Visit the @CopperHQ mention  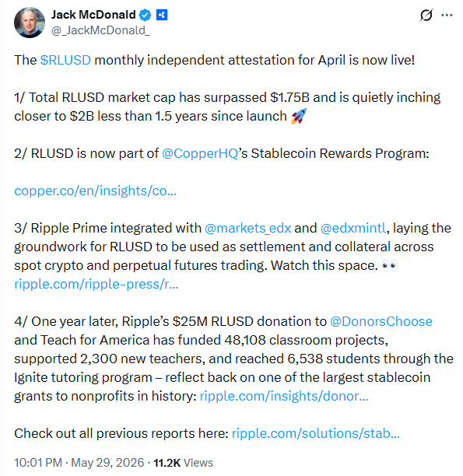tap(200, 153)
